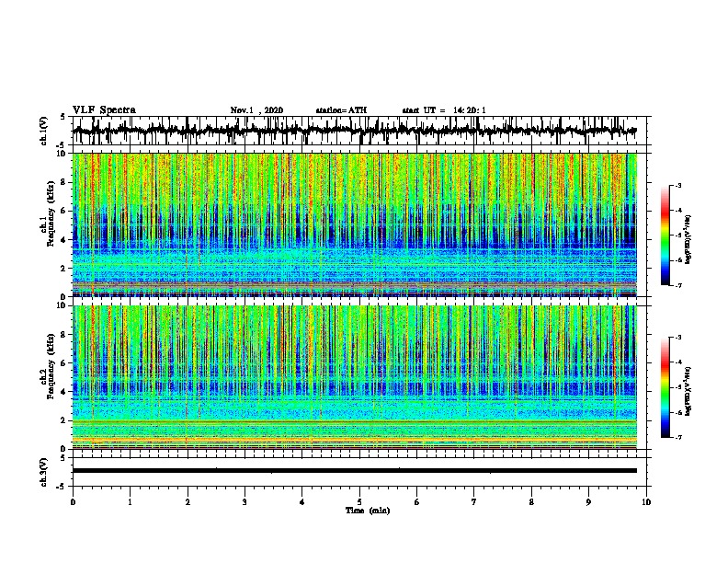The height and width of the screenshot is (563, 728).
Task: Click the log(PSD) label beside the ch.1 colorbar
Action: tap(688, 240)
